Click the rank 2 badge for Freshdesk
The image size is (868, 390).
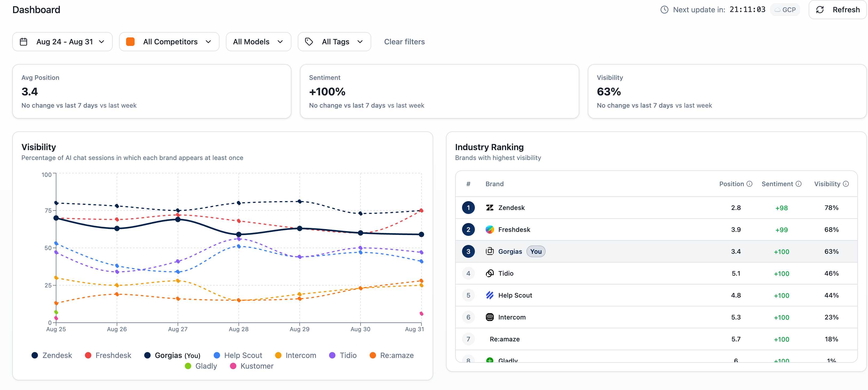[x=468, y=229]
